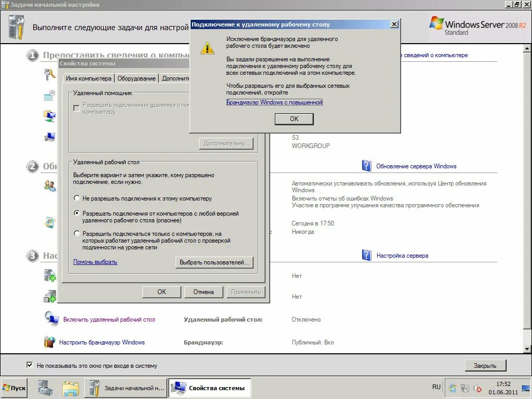
Task: Toggle Do not show this window at logon
Action: click(x=30, y=365)
